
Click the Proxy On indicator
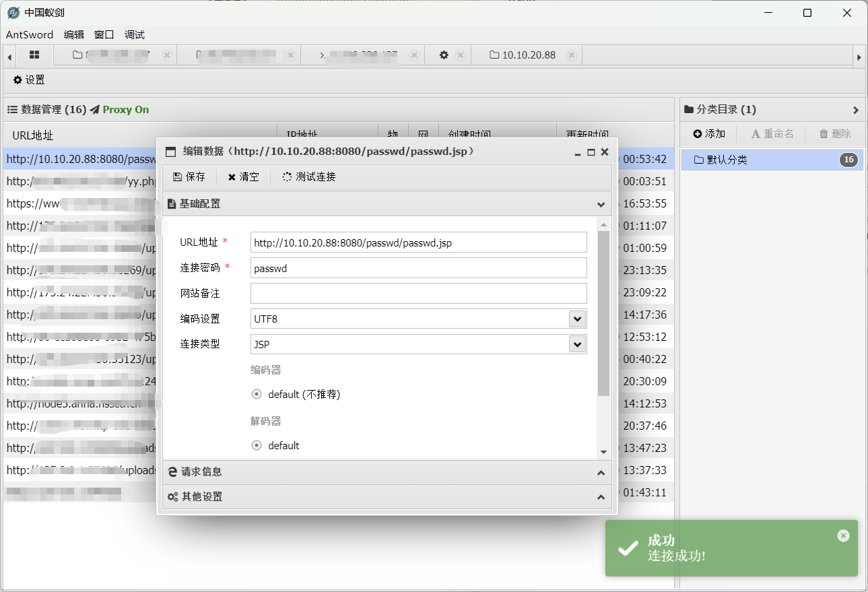coord(119,110)
